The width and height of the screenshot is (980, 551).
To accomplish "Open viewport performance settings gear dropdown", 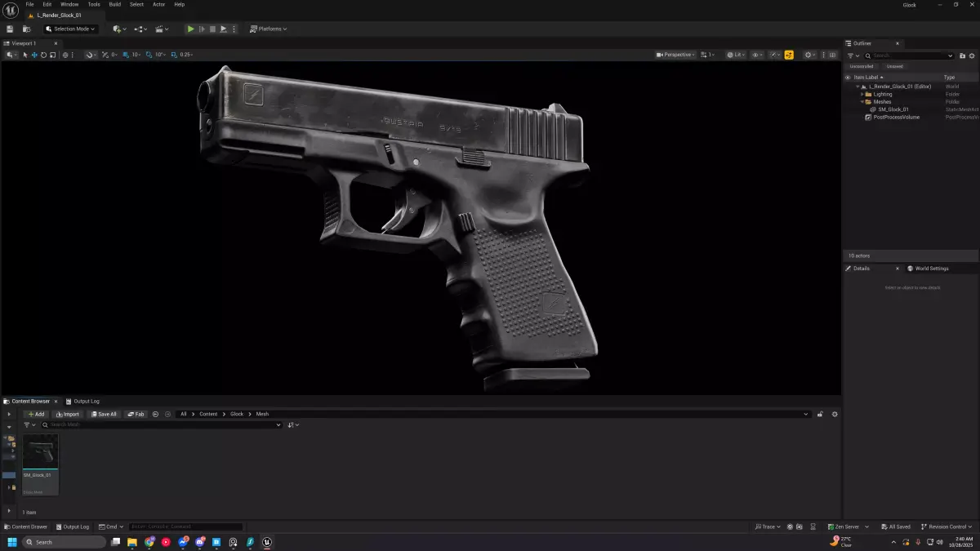I will [x=809, y=55].
